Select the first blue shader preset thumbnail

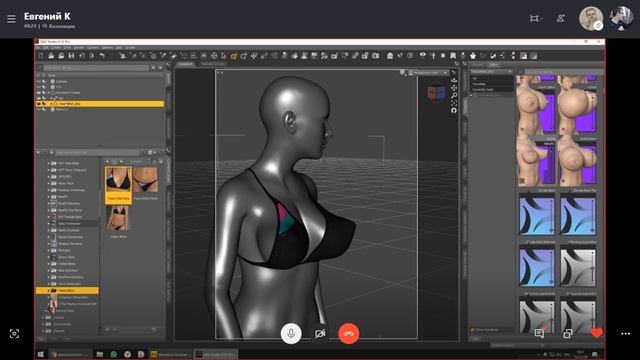[x=537, y=215]
